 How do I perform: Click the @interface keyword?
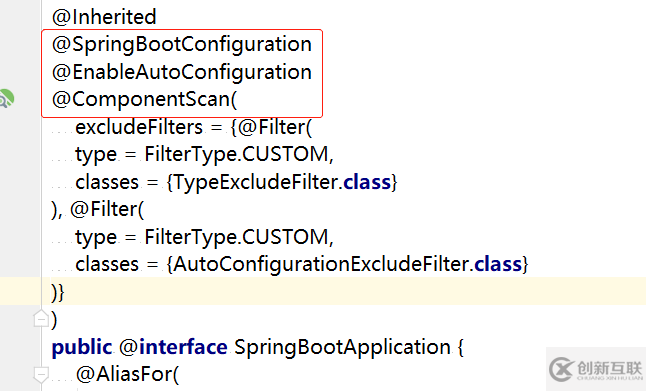point(173,347)
